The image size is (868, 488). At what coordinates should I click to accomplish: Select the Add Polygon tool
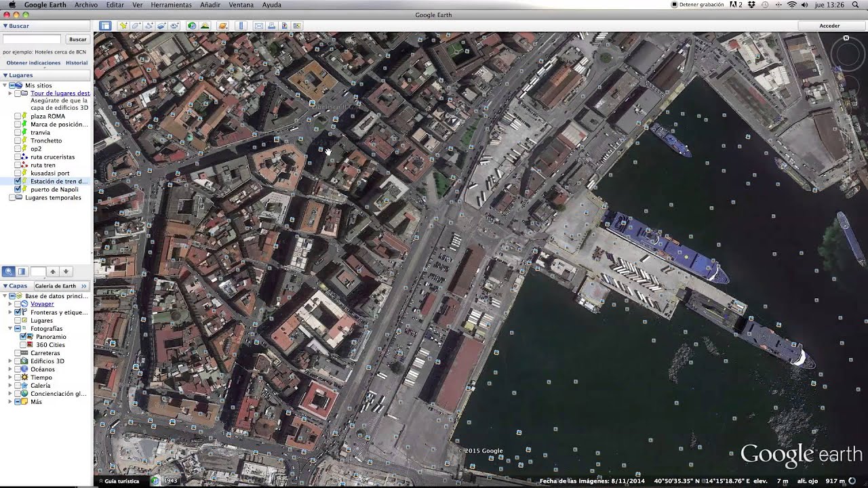pos(136,26)
